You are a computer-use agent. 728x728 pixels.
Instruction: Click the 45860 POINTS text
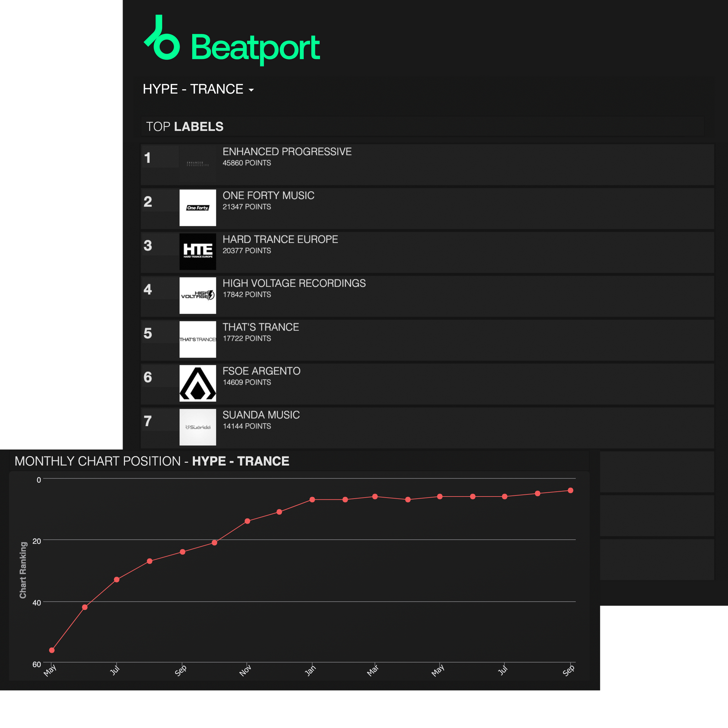tap(247, 163)
